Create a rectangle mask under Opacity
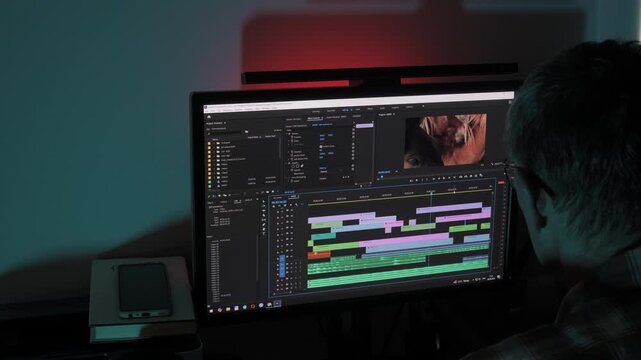641x360 pixels. tap(297, 166)
